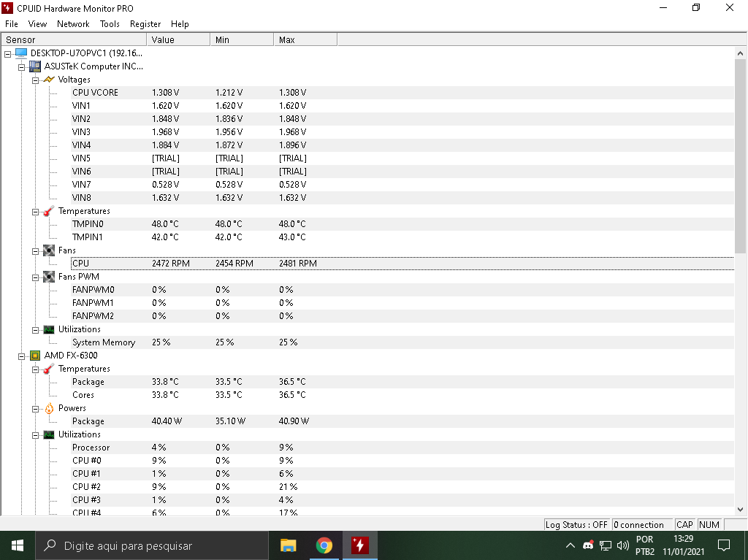Screen dimensions: 748x560
Task: Select the Cores temperature row
Action: click(402, 395)
